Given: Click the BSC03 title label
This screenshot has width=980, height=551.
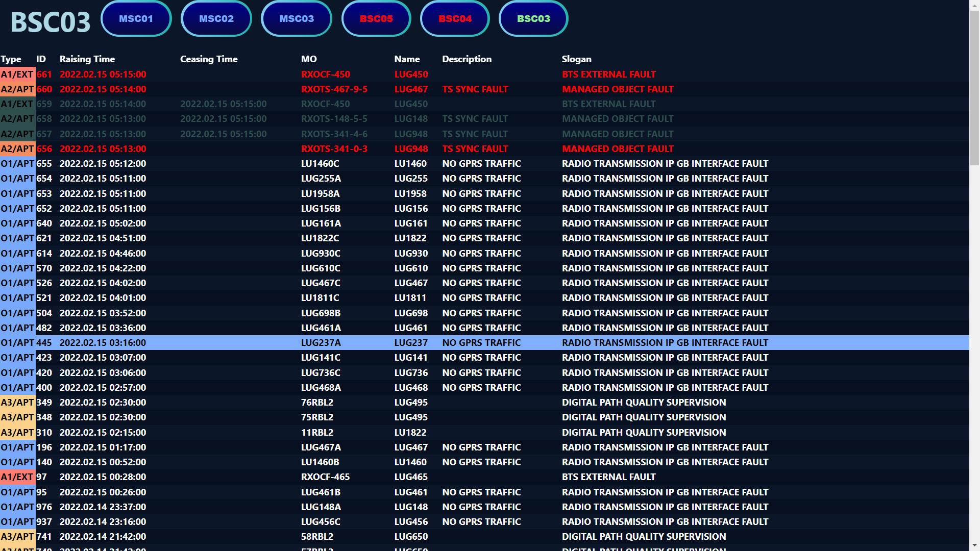Looking at the screenshot, I should (50, 21).
